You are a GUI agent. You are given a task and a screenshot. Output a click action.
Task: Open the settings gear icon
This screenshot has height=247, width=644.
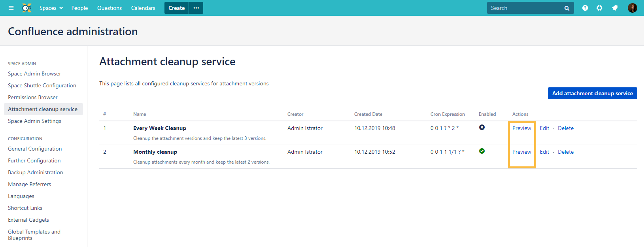(x=599, y=8)
